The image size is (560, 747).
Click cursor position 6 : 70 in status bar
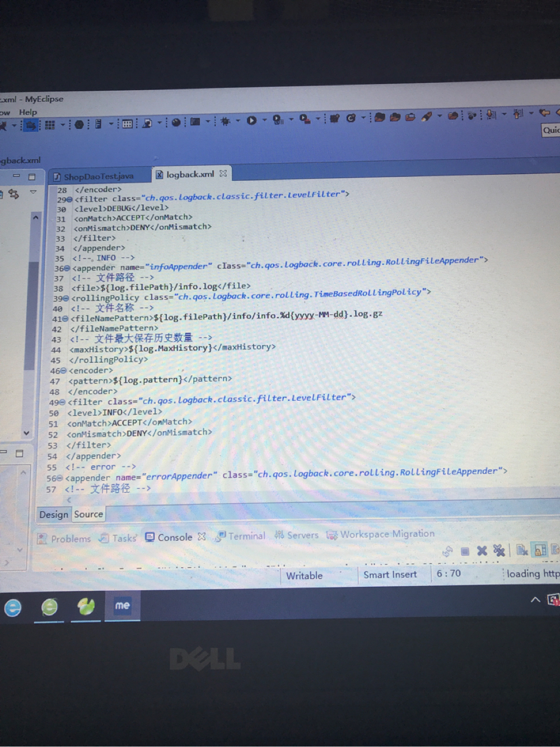pos(449,573)
